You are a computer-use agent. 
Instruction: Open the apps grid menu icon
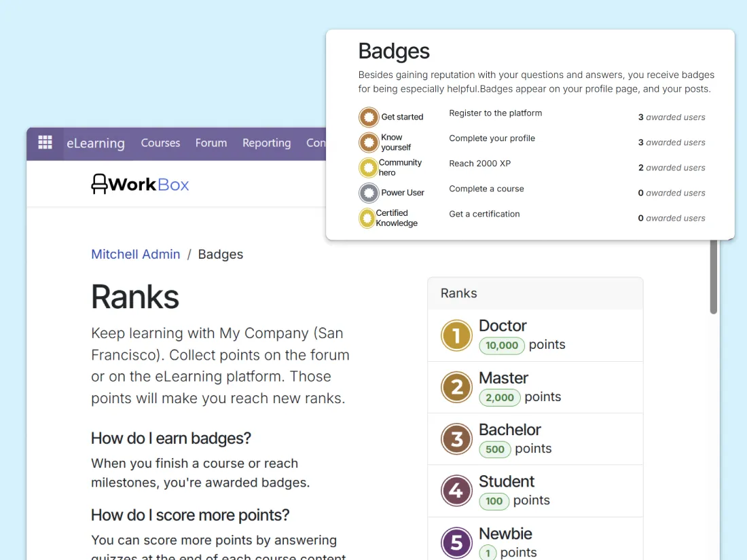tap(45, 143)
